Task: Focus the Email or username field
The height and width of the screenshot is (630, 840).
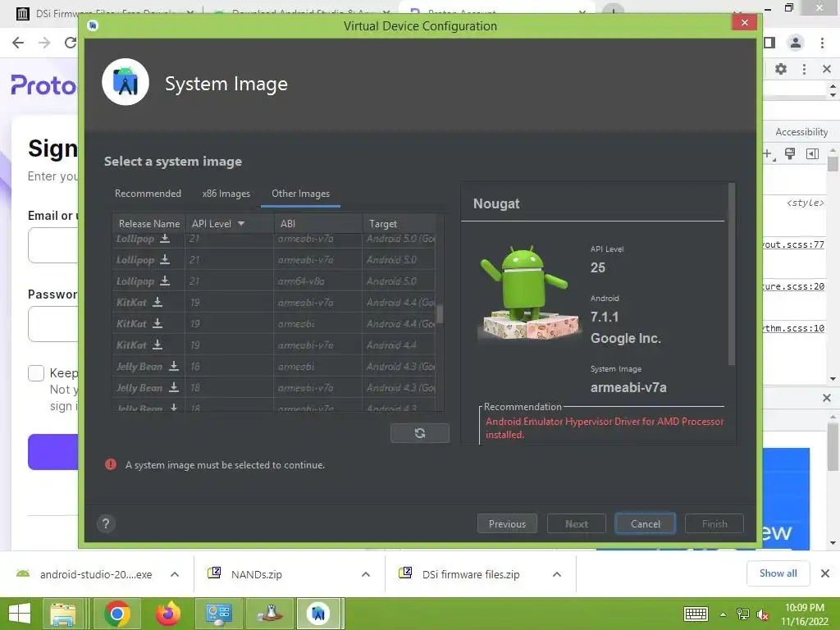Action: point(53,245)
